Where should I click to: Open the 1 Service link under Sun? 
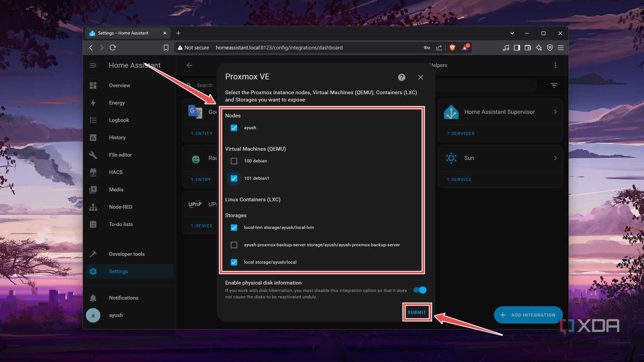click(459, 179)
